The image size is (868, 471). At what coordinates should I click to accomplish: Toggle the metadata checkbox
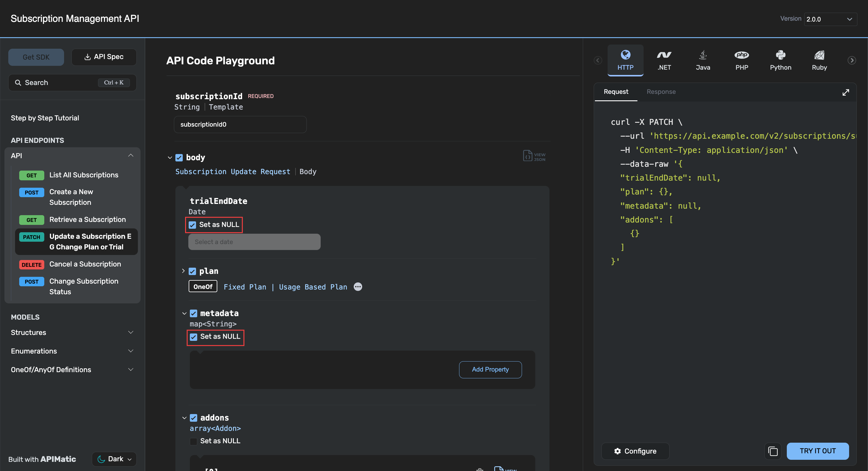click(193, 313)
